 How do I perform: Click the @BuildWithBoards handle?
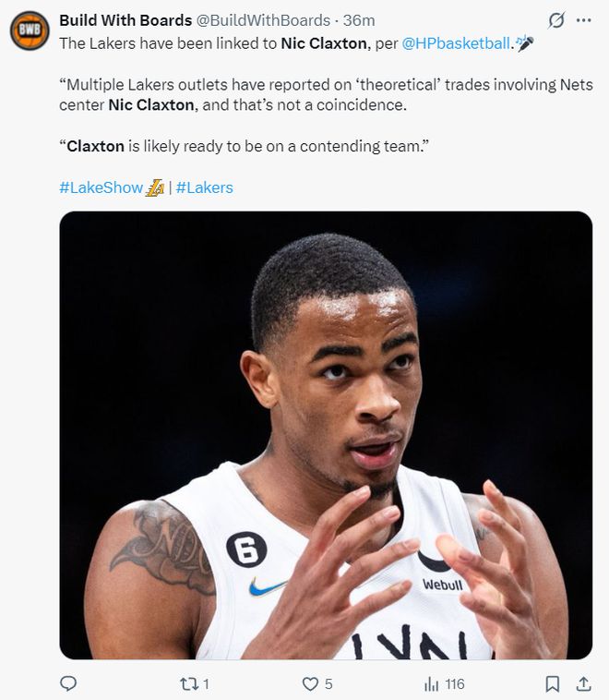[x=263, y=19]
